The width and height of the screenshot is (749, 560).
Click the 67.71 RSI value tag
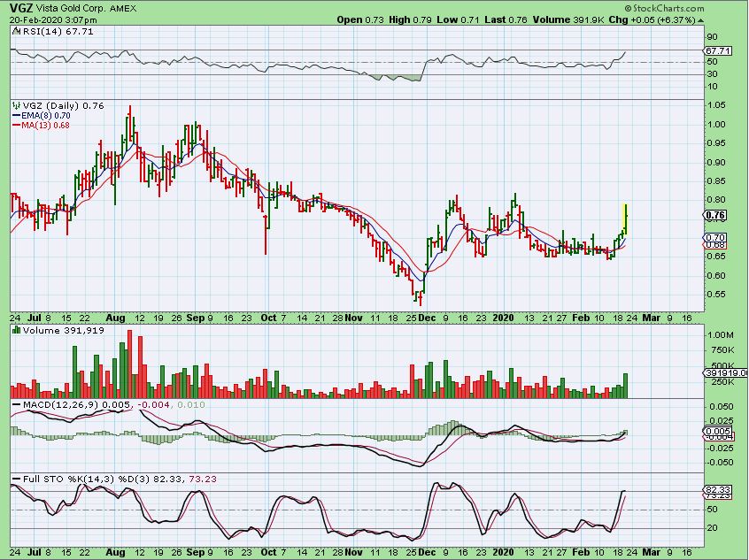pos(717,50)
